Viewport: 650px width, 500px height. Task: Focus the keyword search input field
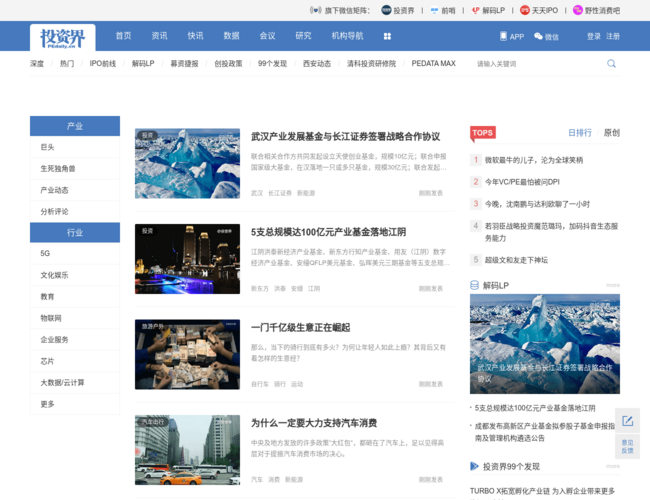pyautogui.click(x=539, y=64)
